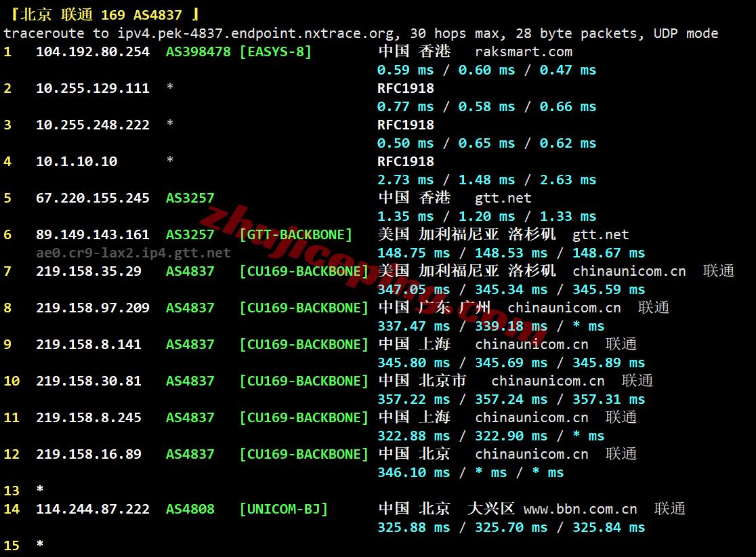Click IP address 10.255.129.111
The image size is (756, 557).
[x=93, y=88]
